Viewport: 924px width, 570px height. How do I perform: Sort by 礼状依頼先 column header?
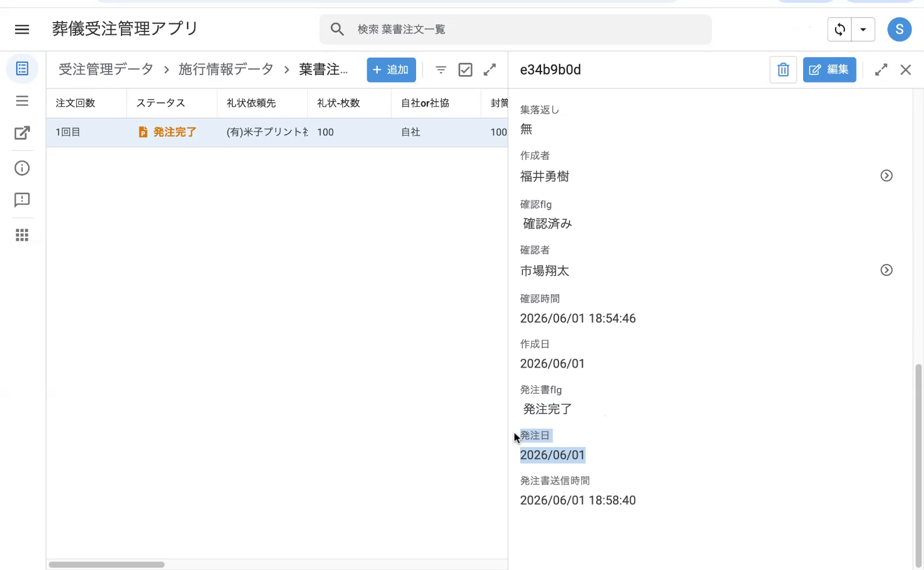[x=251, y=103]
